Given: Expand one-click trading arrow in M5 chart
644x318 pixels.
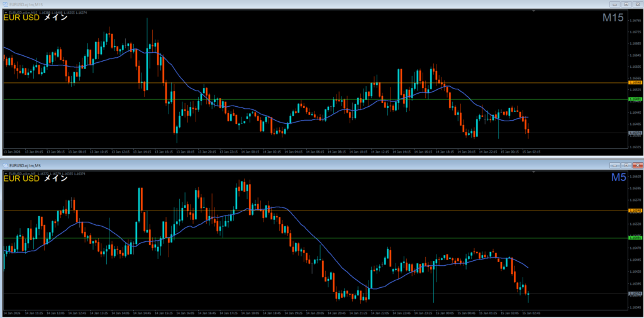Looking at the screenshot, I should (6, 174).
